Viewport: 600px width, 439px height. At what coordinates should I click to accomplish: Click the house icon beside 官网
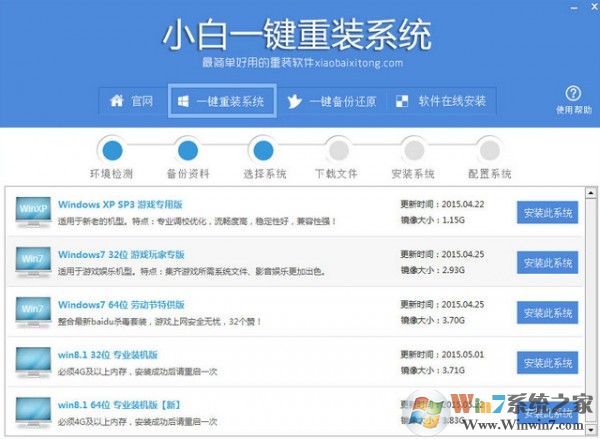116,101
